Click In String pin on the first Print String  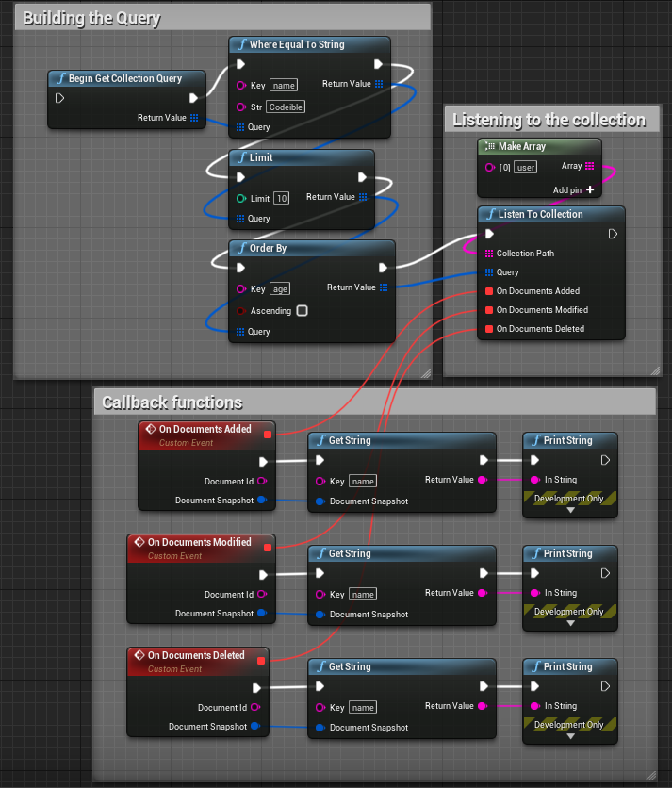pos(535,480)
